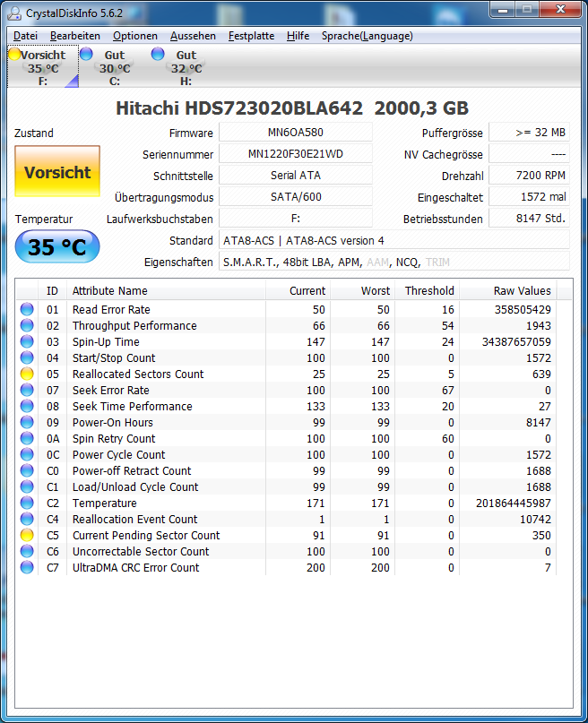This screenshot has width=588, height=723.
Task: Select the F: drive tab with Vorsicht status
Action: [43, 67]
